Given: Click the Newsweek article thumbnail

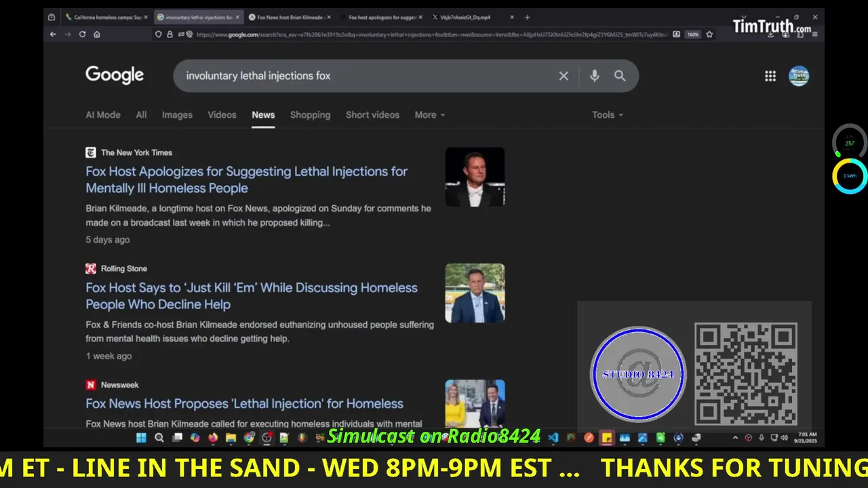Looking at the screenshot, I should tap(475, 404).
